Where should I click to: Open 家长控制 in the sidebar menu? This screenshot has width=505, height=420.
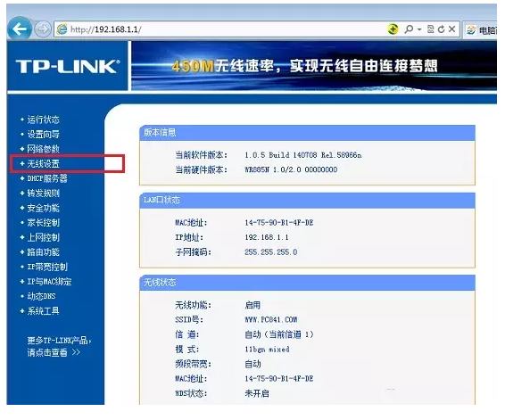[x=43, y=223]
